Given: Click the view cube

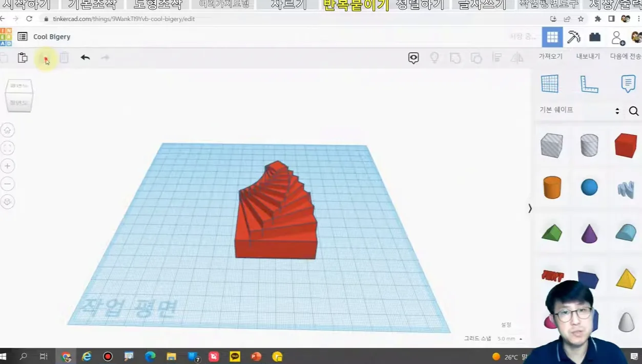Looking at the screenshot, I should coord(19,95).
